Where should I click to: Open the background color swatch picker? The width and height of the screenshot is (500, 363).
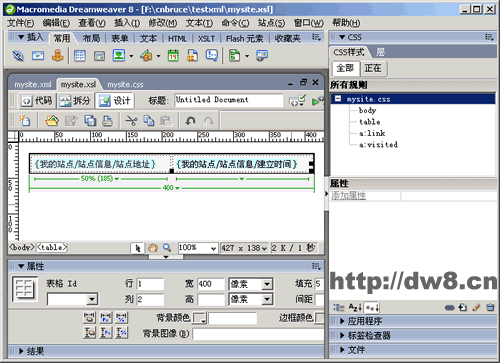tap(200, 318)
